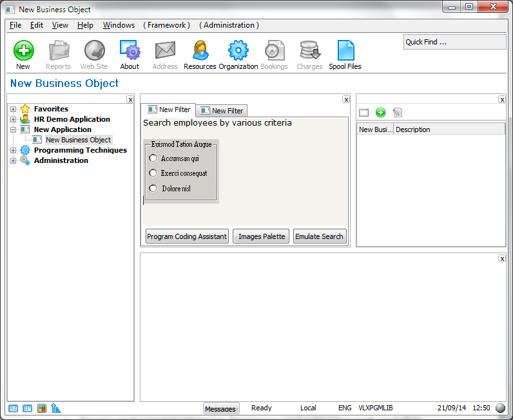Click the Administration gears icon
This screenshot has height=420, width=513.
pos(25,160)
